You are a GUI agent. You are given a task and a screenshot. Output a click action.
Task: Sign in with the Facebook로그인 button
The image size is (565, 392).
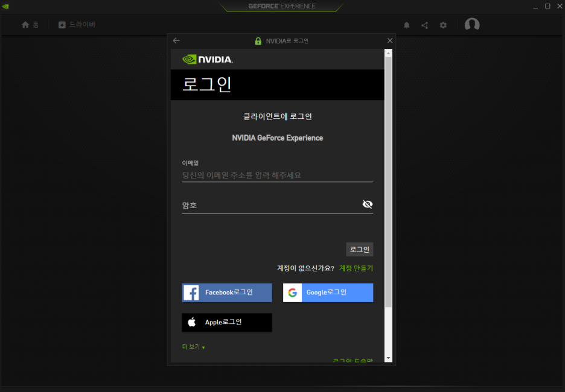click(x=227, y=292)
